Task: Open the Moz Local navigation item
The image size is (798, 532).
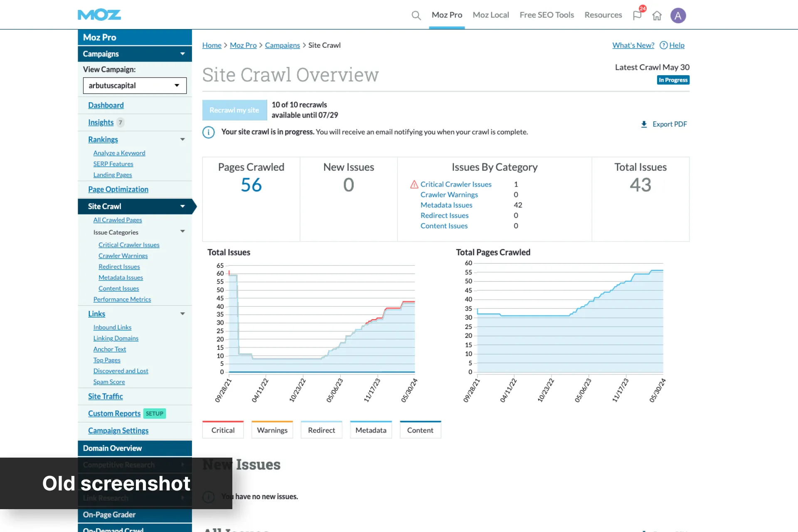Action: click(x=491, y=15)
